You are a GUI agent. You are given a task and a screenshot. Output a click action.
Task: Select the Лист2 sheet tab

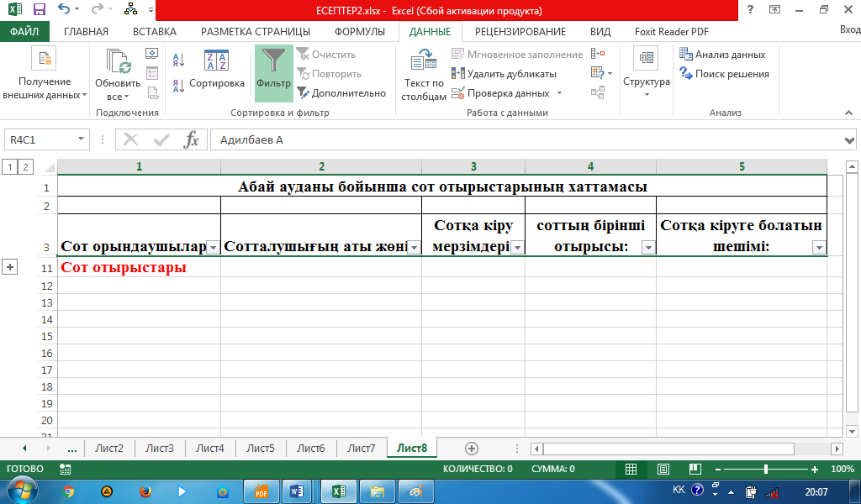pos(108,448)
